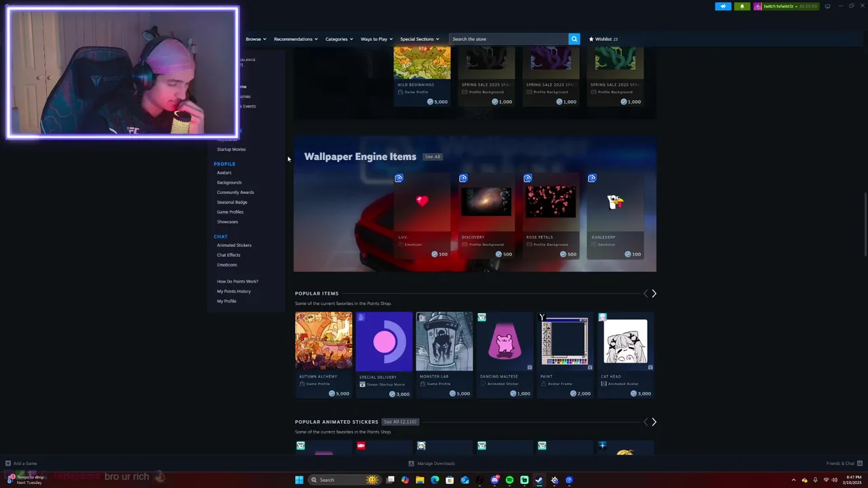Select the Dancing Maltese animated sticker
868x488 pixels.
pos(505,354)
